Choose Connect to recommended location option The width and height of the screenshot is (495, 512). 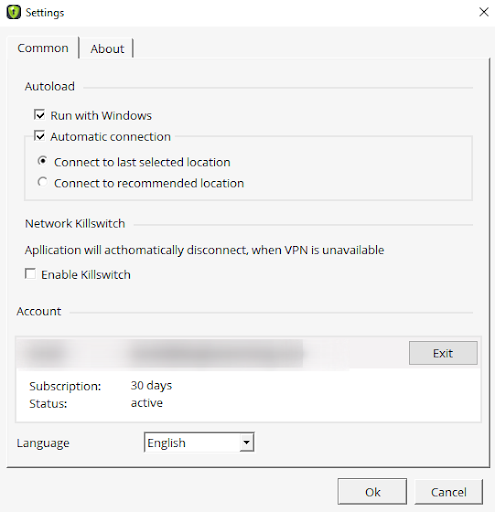pyautogui.click(x=42, y=182)
